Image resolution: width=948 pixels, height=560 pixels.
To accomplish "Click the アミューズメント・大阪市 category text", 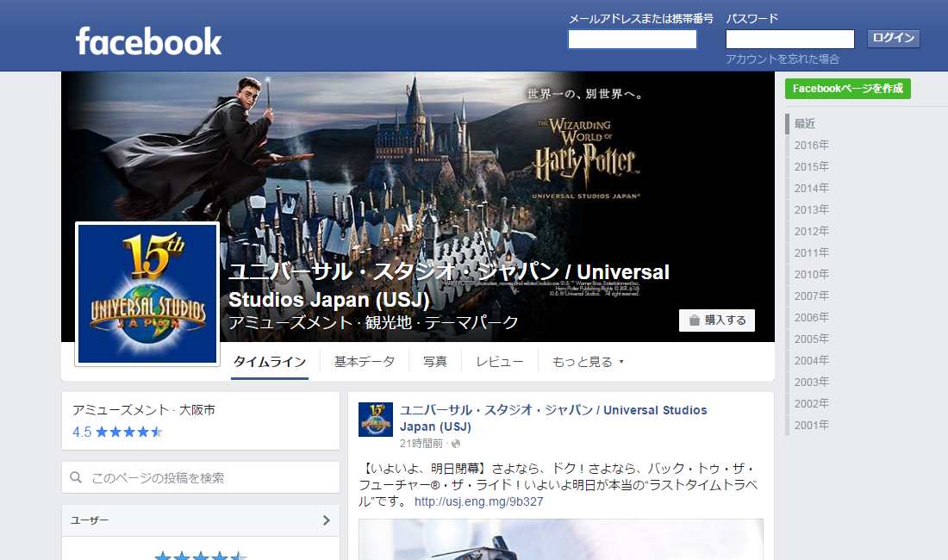I will pyautogui.click(x=144, y=410).
